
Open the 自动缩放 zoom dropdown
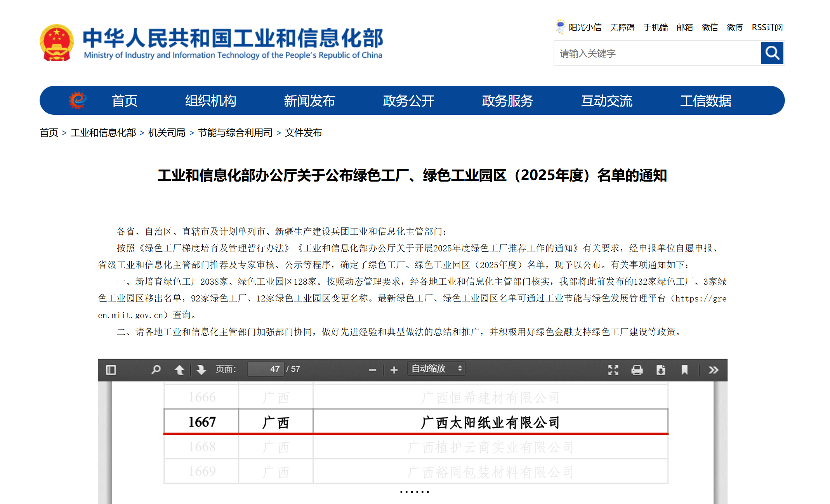(436, 369)
